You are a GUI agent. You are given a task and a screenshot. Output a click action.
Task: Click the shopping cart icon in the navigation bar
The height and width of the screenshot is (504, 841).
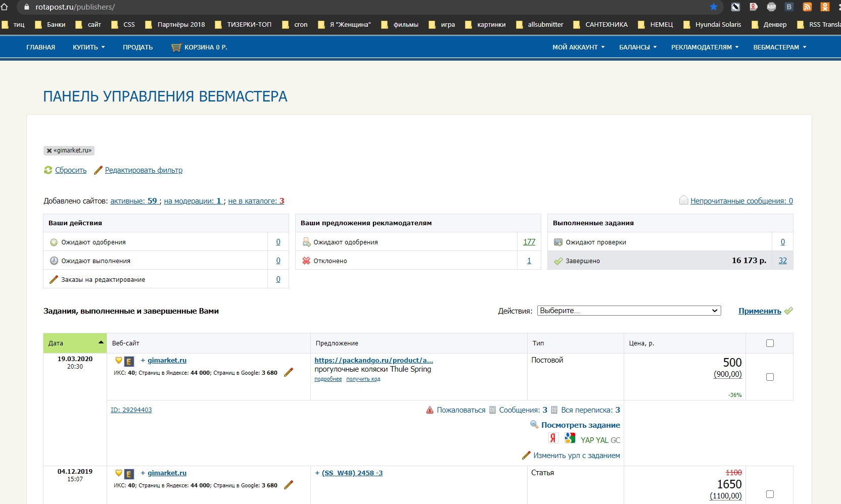(176, 47)
